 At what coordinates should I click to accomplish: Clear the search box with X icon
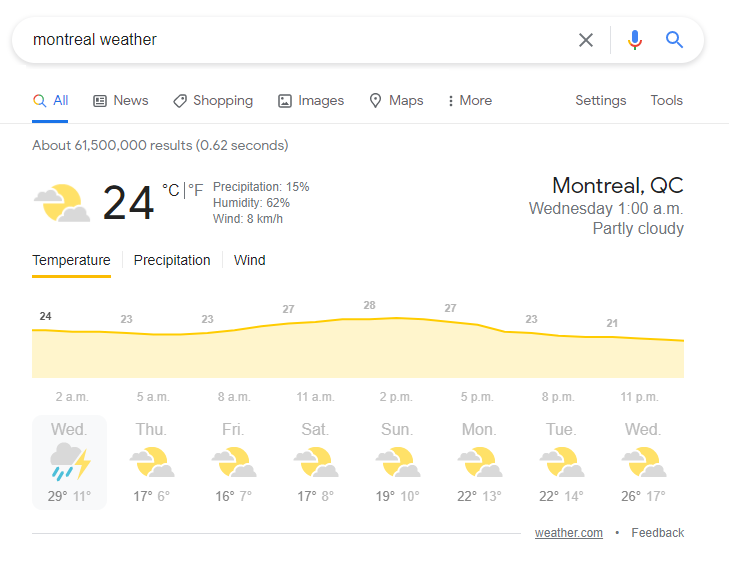pyautogui.click(x=586, y=40)
